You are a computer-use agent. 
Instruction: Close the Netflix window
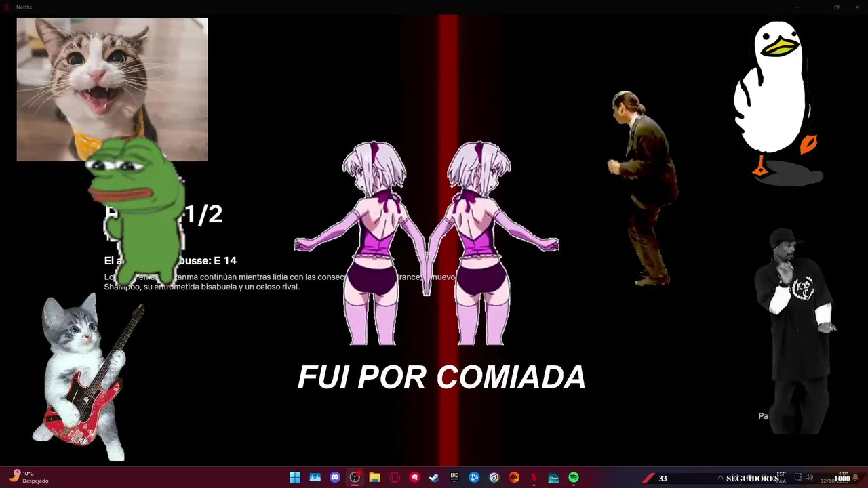856,7
